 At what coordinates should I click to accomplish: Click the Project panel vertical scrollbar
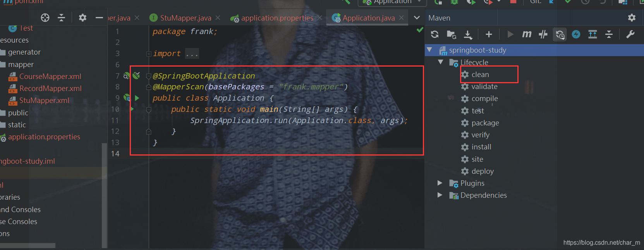click(x=104, y=195)
